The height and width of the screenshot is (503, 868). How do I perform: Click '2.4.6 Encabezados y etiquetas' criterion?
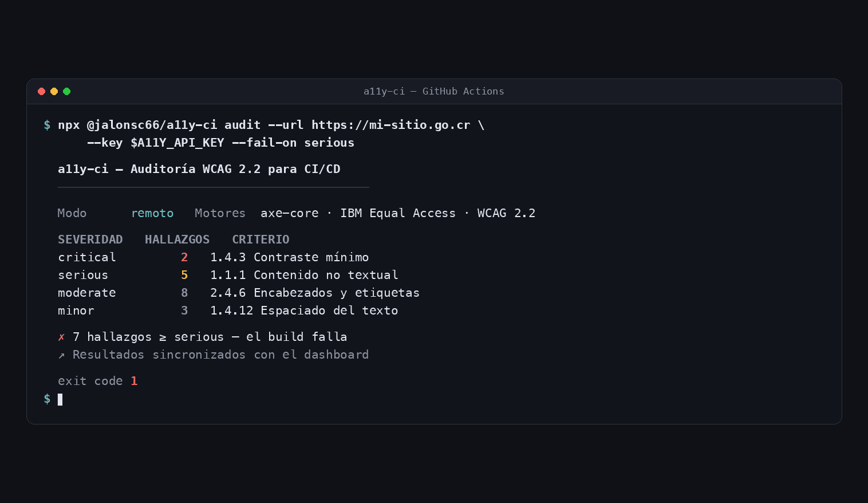[315, 293]
